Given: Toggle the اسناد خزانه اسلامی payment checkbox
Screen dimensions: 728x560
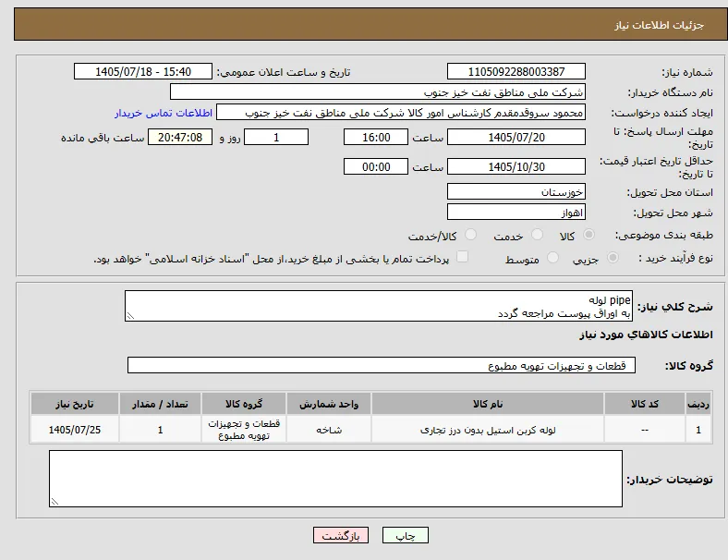Looking at the screenshot, I should [462, 257].
